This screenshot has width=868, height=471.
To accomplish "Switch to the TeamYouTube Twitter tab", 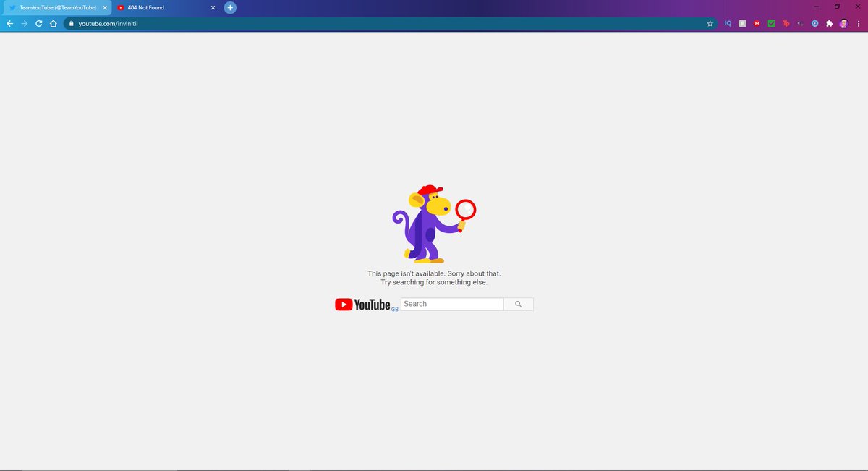I will point(56,8).
